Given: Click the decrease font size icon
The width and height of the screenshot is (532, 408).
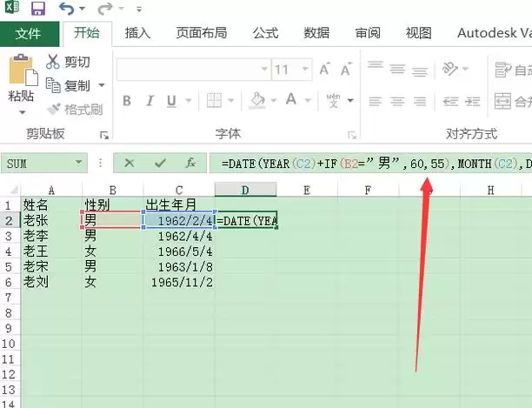Looking at the screenshot, I should coord(346,70).
